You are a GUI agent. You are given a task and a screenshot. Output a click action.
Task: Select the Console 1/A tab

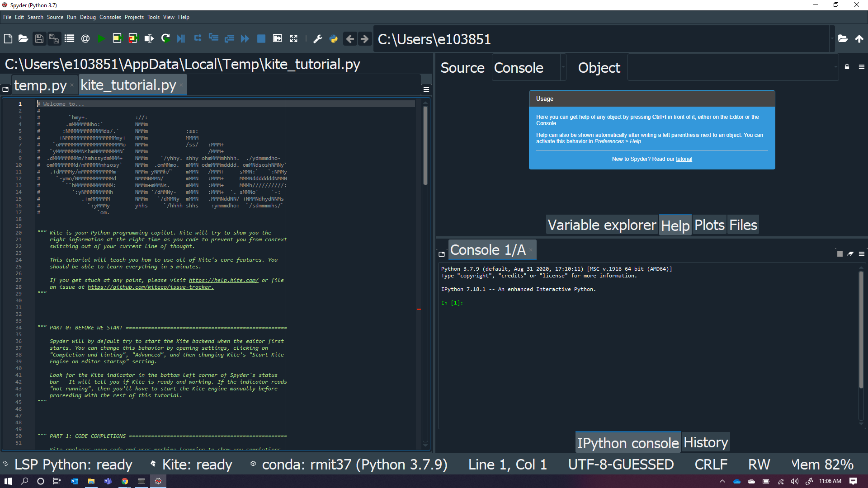coord(488,250)
